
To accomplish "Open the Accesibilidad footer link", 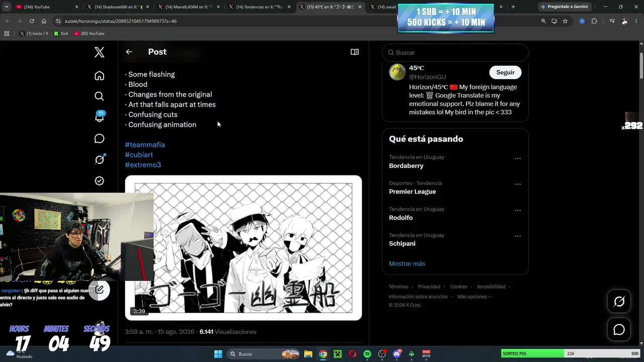I will point(491,287).
